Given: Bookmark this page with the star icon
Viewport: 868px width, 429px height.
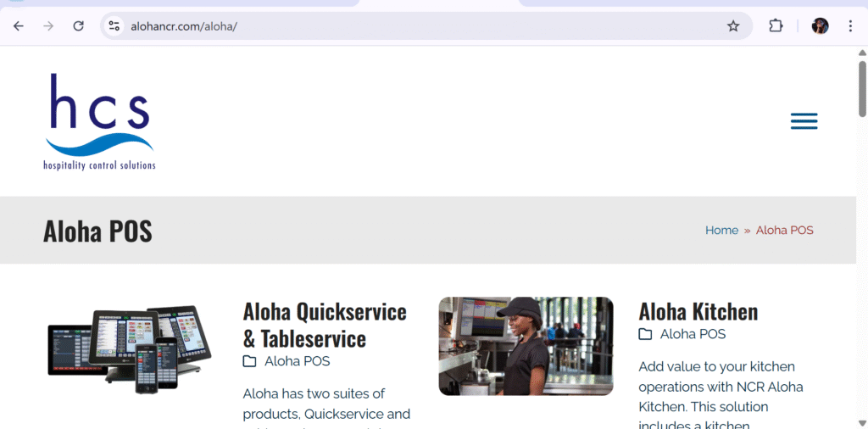Looking at the screenshot, I should pyautogui.click(x=733, y=26).
